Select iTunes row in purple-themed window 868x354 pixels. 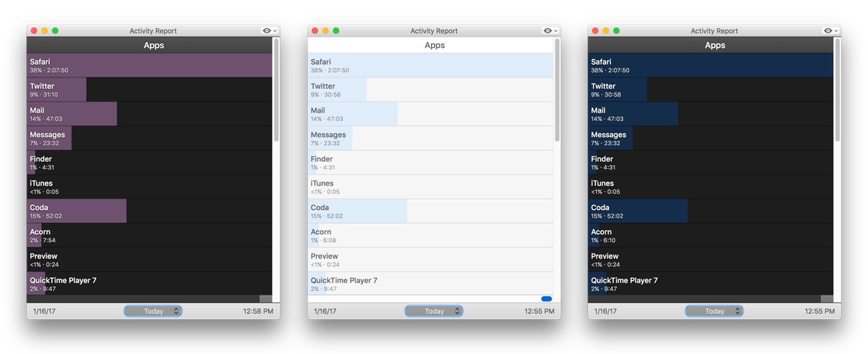[149, 187]
